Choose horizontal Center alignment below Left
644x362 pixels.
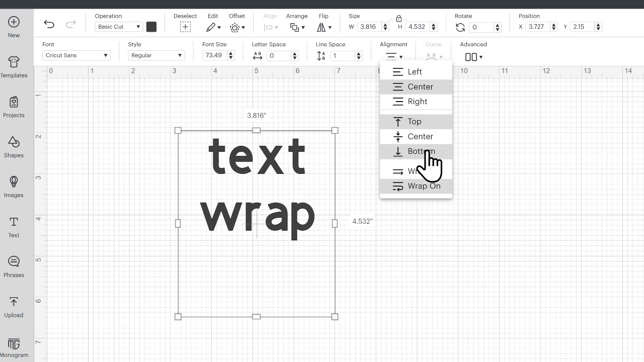pyautogui.click(x=416, y=86)
